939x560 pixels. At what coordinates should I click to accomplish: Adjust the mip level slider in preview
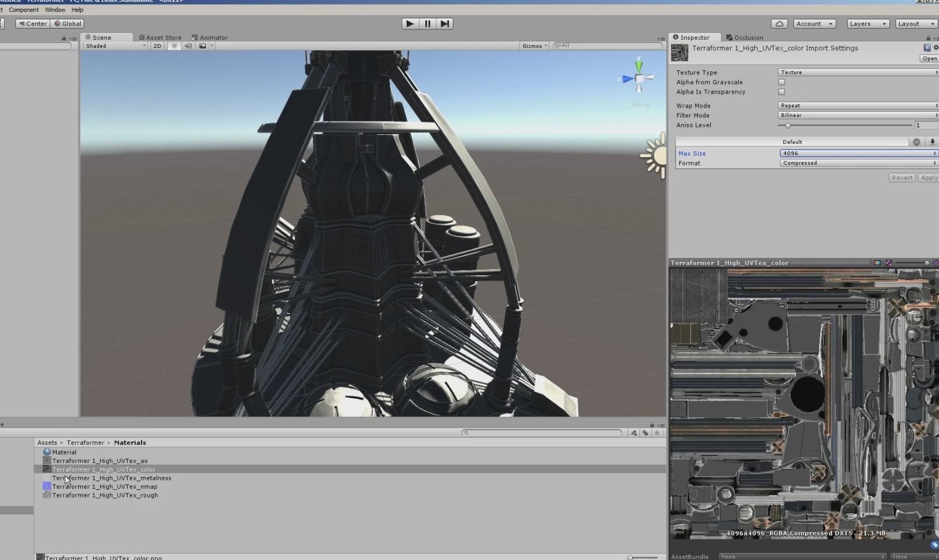(912, 263)
